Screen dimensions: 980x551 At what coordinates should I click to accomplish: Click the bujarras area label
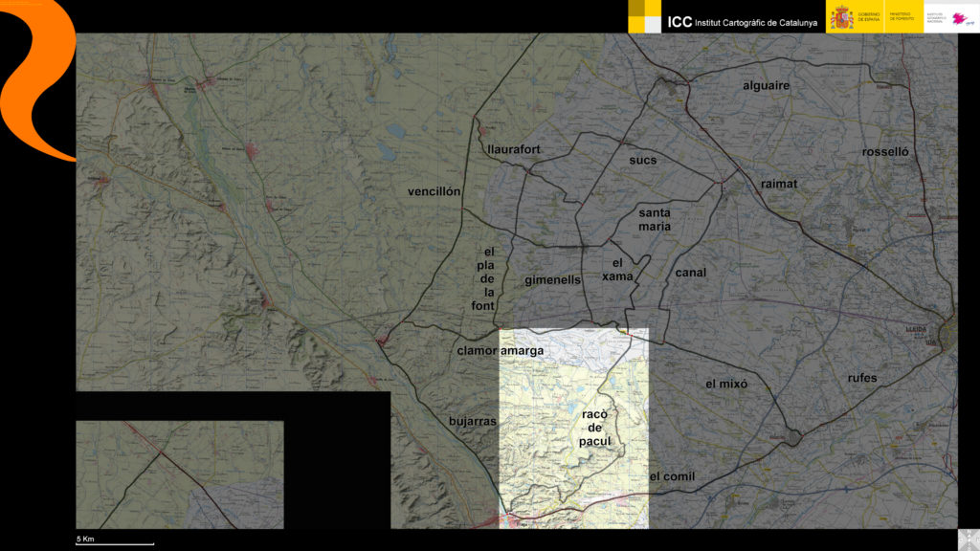coord(472,421)
